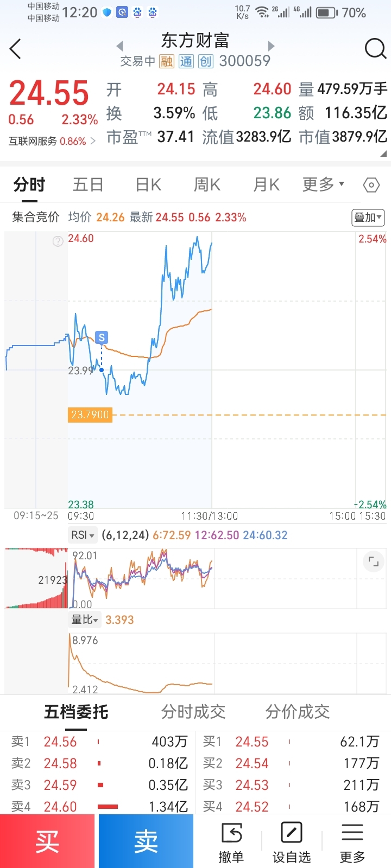The height and width of the screenshot is (868, 391).
Task: Tap the blue 卖 sell button
Action: pos(146,841)
